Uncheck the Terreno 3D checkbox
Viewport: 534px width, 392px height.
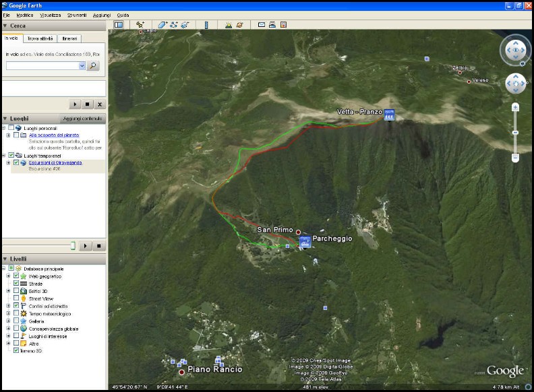pos(16,350)
